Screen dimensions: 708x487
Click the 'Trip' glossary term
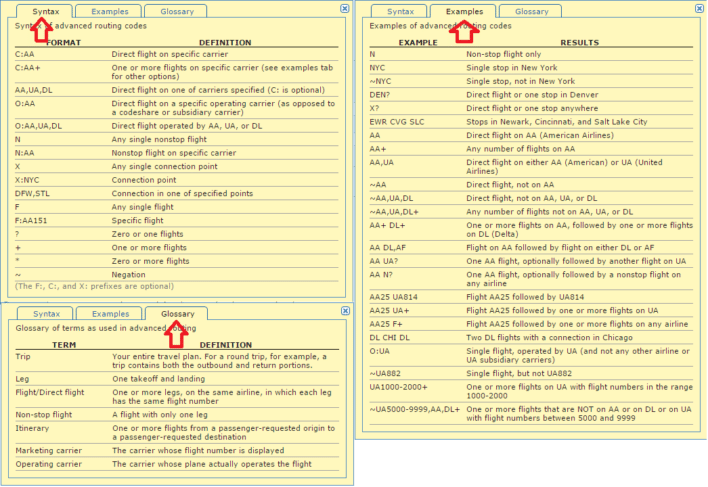(23, 357)
